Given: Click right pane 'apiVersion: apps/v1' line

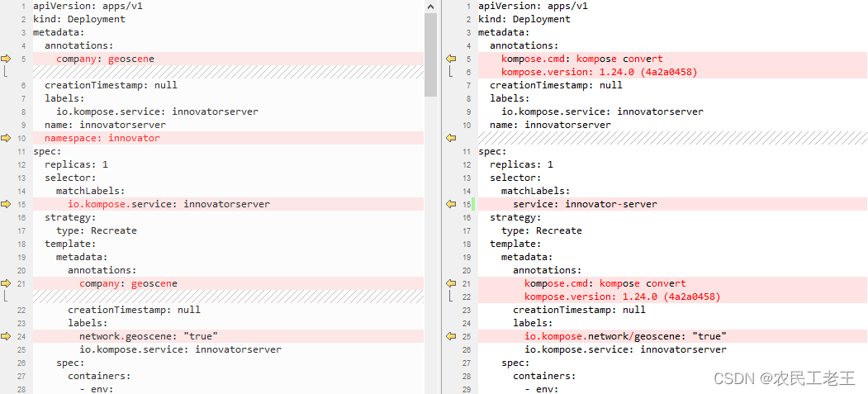Looking at the screenshot, I should click(533, 6).
